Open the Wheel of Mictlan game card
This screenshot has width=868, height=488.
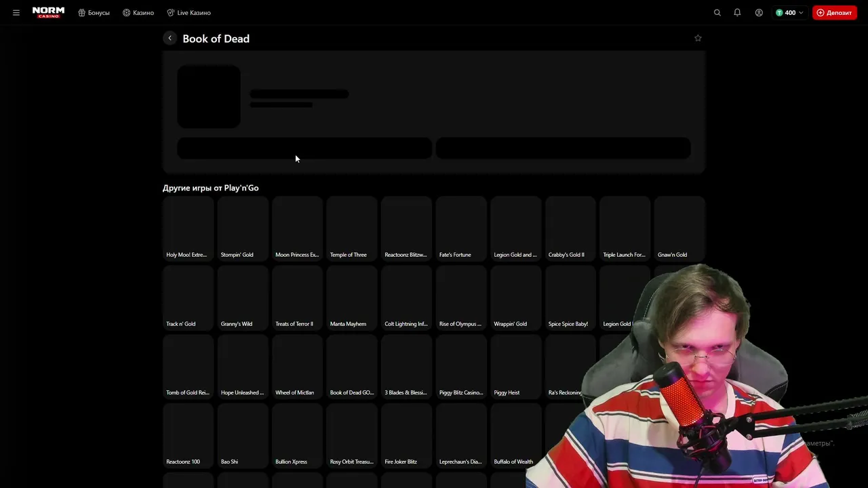(x=297, y=367)
